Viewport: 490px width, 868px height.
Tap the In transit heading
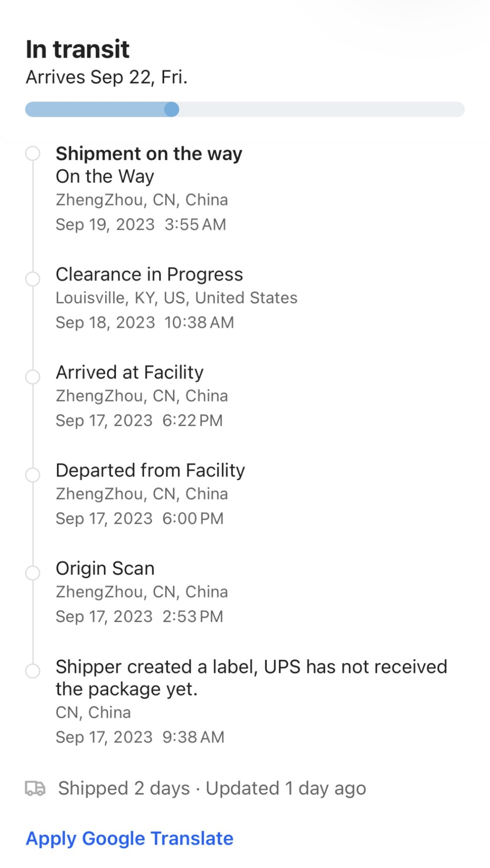click(78, 49)
